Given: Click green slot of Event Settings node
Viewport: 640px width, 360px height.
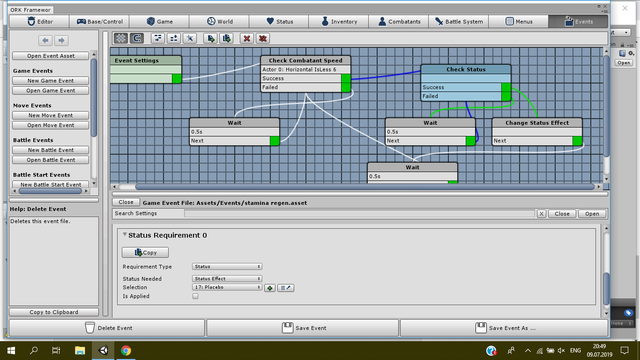Looking at the screenshot, I should click(177, 78).
